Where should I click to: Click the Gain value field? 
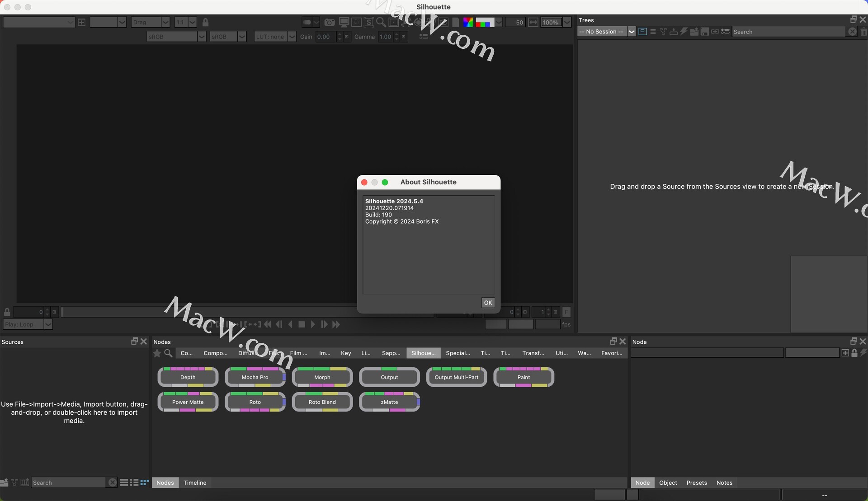pos(326,37)
